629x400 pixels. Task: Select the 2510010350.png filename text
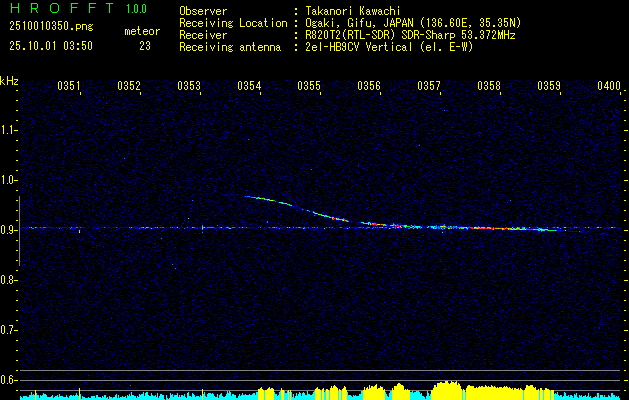point(51,27)
